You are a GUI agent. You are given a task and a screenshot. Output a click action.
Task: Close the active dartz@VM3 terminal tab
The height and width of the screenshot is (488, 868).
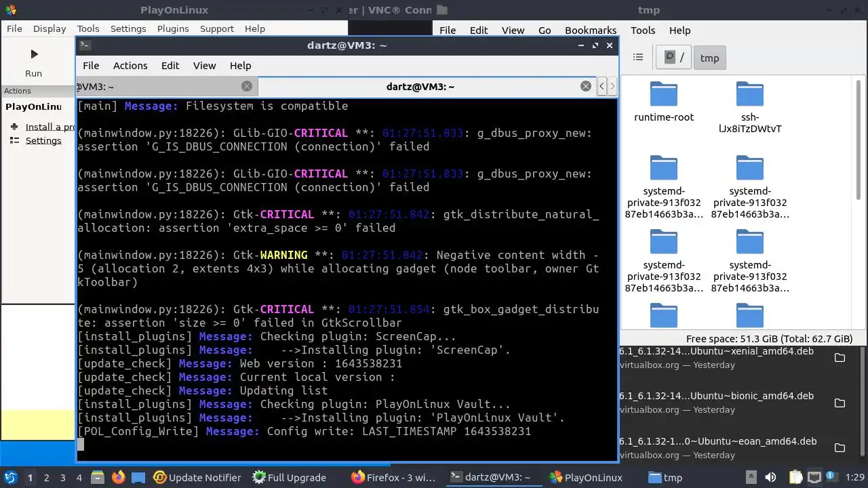pyautogui.click(x=586, y=86)
